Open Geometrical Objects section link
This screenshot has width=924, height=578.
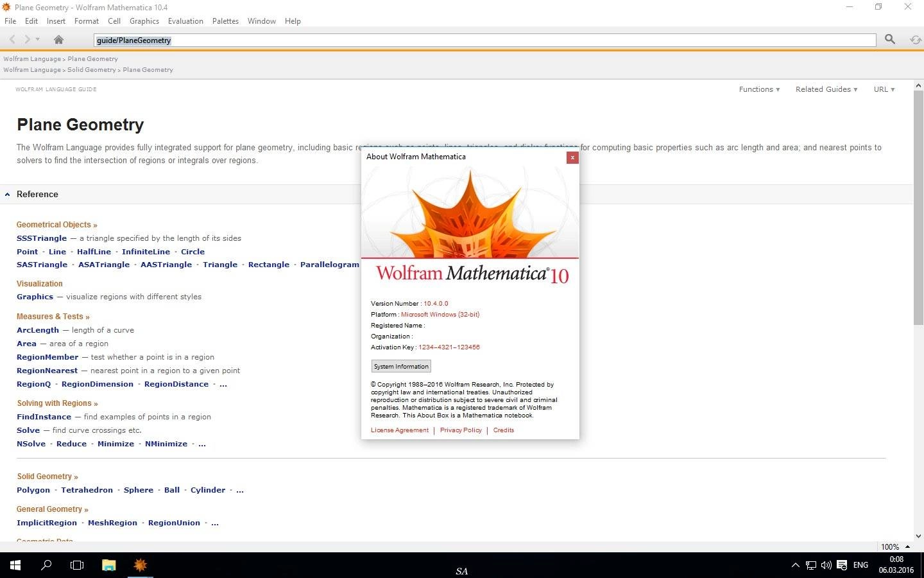[x=56, y=225]
